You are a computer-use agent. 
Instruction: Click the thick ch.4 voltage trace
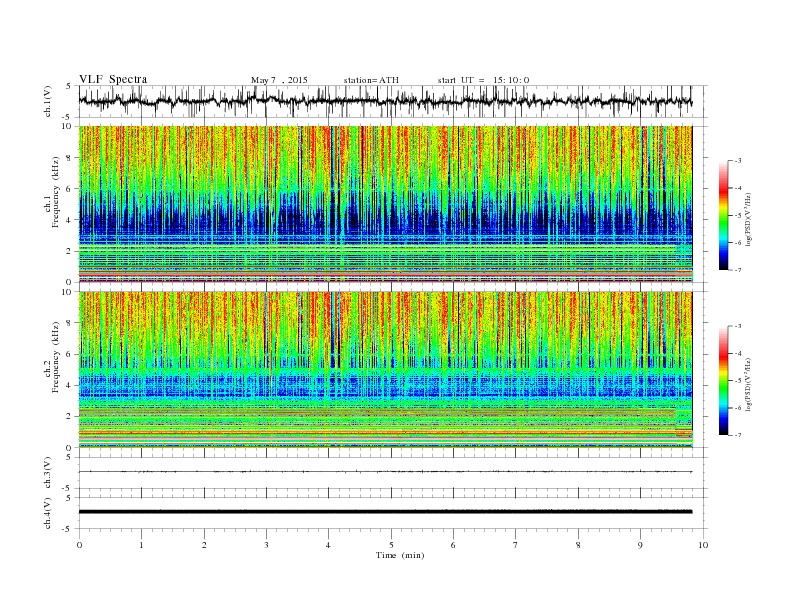click(x=385, y=512)
